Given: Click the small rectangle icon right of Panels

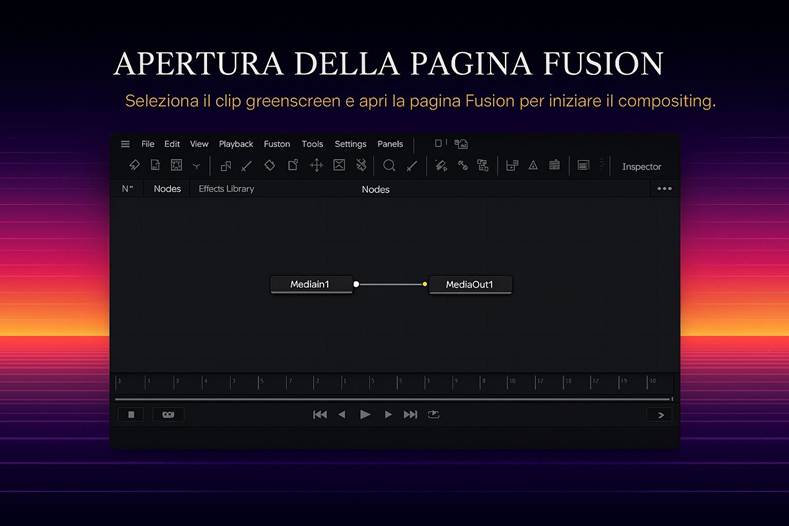Looking at the screenshot, I should pyautogui.click(x=438, y=143).
